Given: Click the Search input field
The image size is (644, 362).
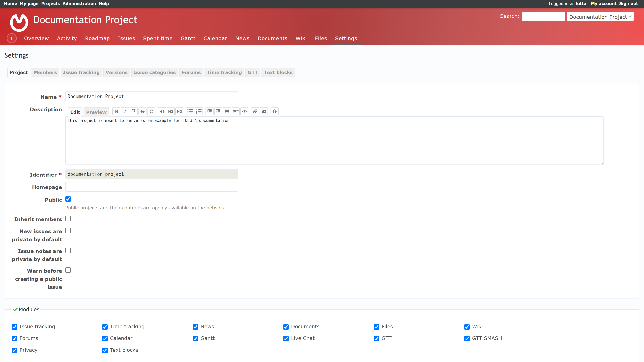Looking at the screenshot, I should click(543, 16).
